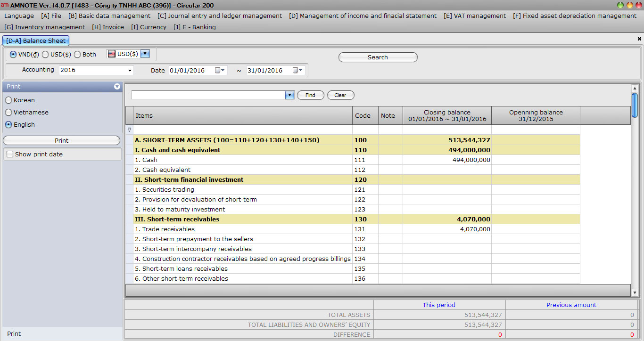Click the US flag currency icon
This screenshot has height=341, width=644.
tap(112, 54)
